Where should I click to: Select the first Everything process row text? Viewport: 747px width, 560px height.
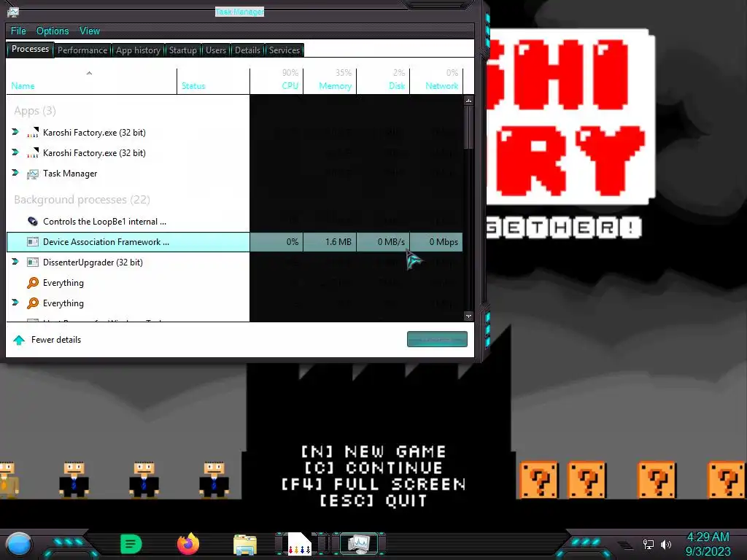pyautogui.click(x=63, y=283)
